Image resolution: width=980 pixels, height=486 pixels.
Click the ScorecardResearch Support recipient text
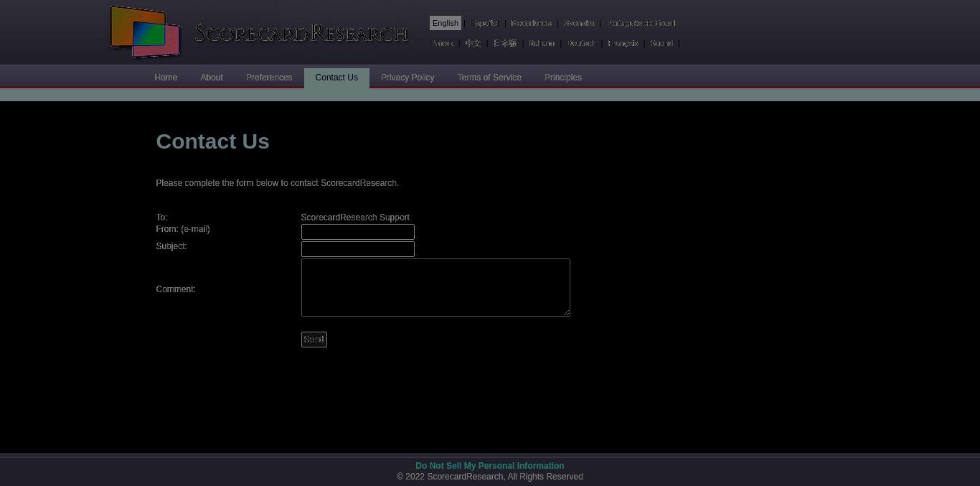tap(355, 218)
